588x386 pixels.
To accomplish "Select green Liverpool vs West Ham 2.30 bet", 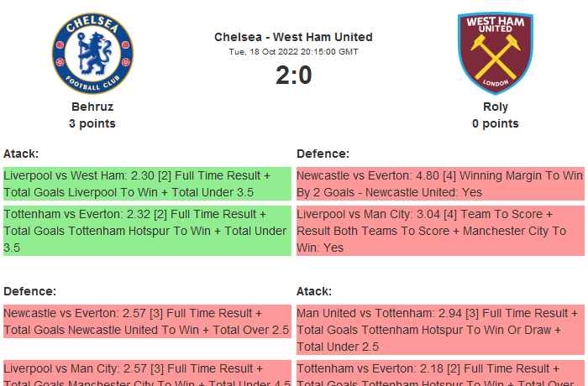I will (146, 184).
